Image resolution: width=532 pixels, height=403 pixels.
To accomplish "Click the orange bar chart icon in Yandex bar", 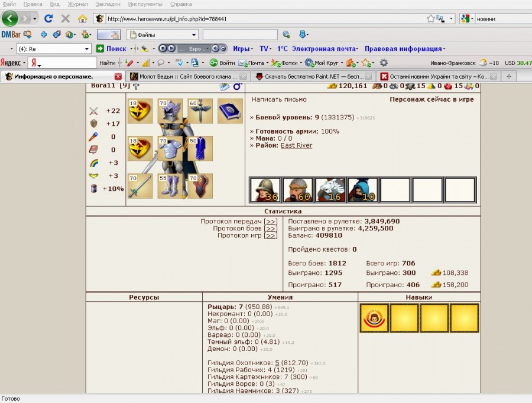I will click(x=146, y=63).
